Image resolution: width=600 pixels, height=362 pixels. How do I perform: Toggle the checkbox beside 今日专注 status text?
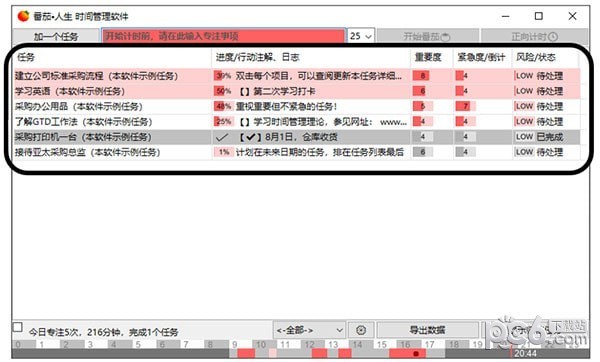(18, 328)
